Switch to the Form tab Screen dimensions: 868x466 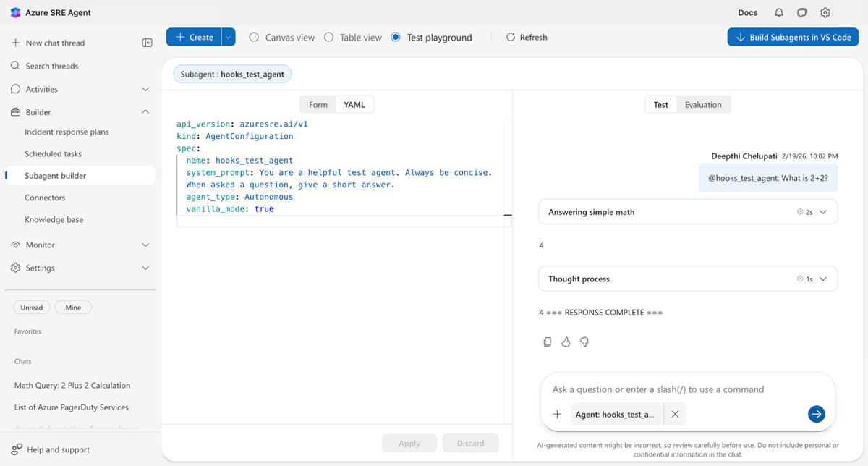point(318,105)
